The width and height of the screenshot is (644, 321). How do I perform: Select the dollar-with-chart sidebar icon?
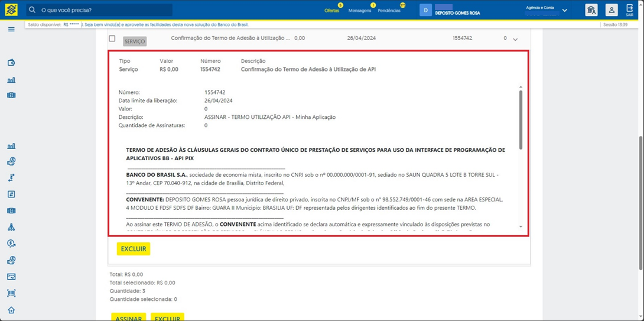[11, 244]
